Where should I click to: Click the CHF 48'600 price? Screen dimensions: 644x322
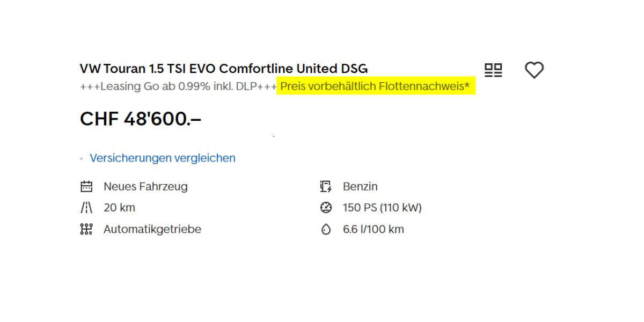(141, 119)
